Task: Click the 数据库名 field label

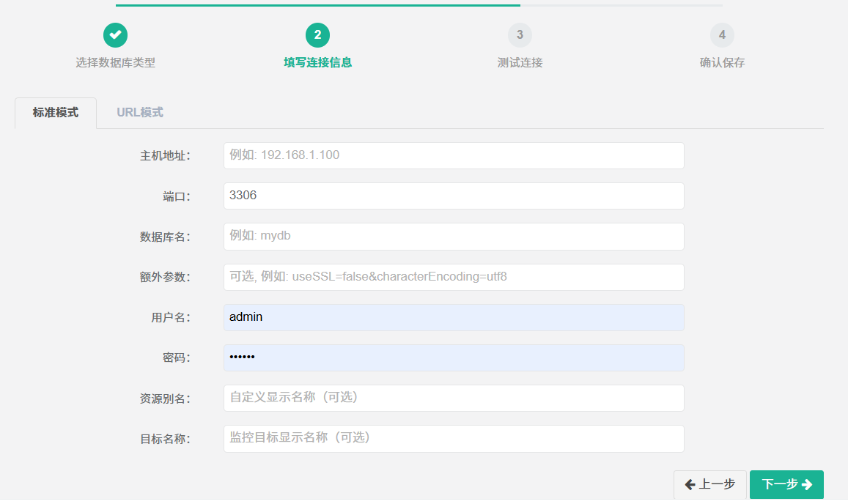Action: (x=165, y=237)
